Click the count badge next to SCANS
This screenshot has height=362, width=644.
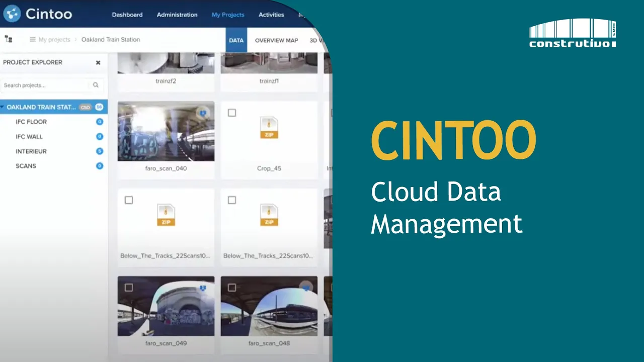tap(100, 166)
